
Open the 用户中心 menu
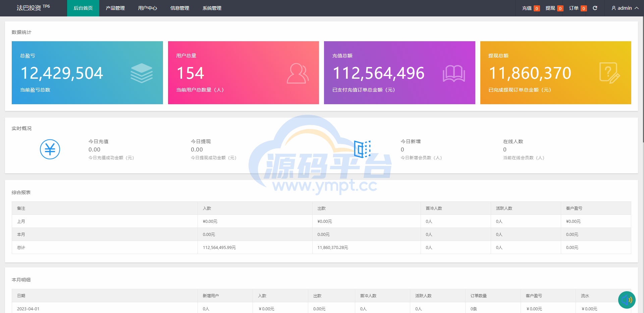click(148, 8)
